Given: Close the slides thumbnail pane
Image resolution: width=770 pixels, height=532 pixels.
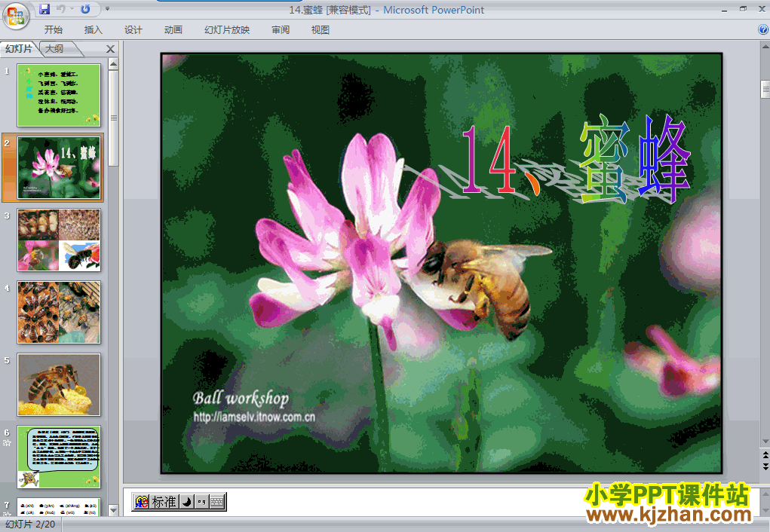Looking at the screenshot, I should click(x=110, y=49).
